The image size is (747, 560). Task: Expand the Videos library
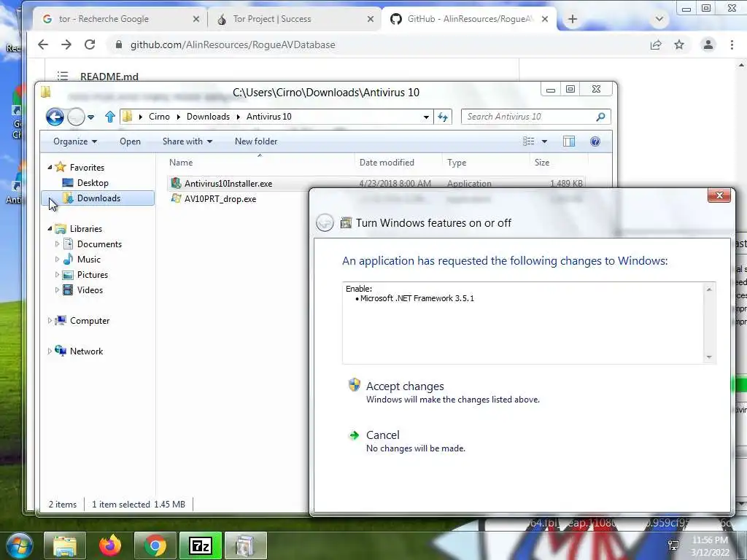[x=57, y=290]
